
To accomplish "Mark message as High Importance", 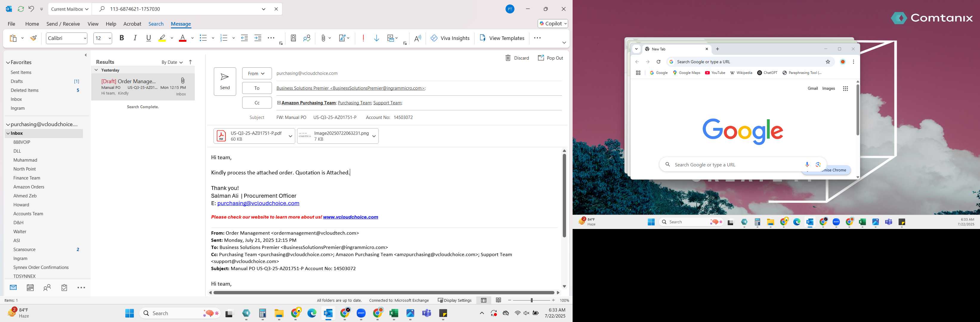I will tap(363, 38).
